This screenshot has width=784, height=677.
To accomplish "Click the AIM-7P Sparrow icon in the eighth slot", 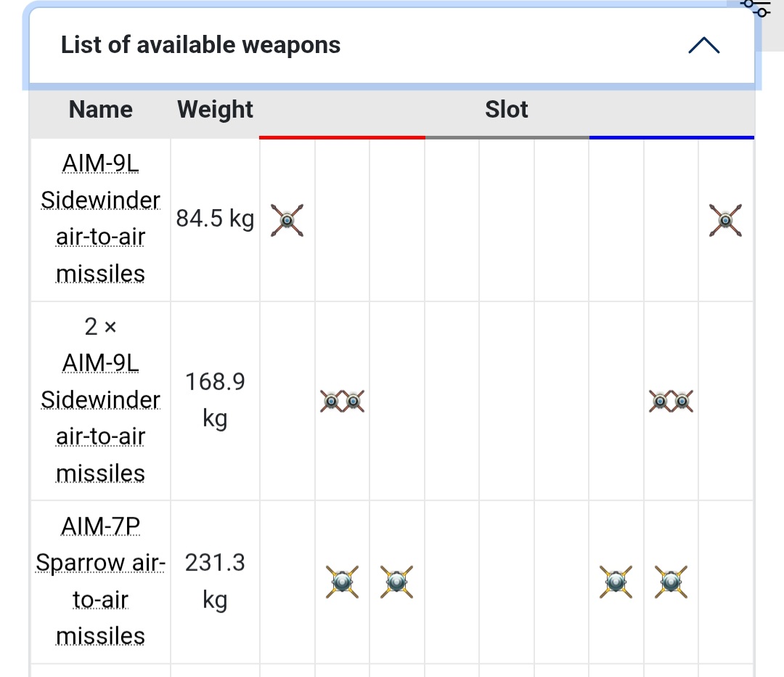I will point(671,582).
